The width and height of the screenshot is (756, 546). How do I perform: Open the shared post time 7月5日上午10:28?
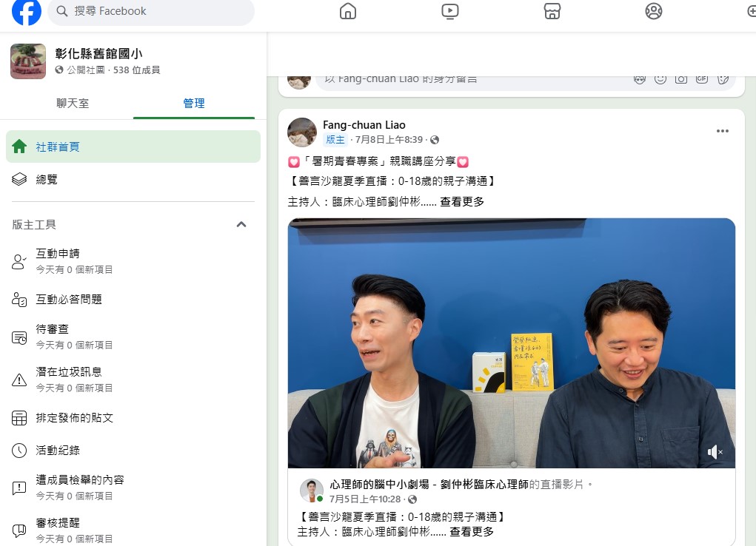[365, 499]
